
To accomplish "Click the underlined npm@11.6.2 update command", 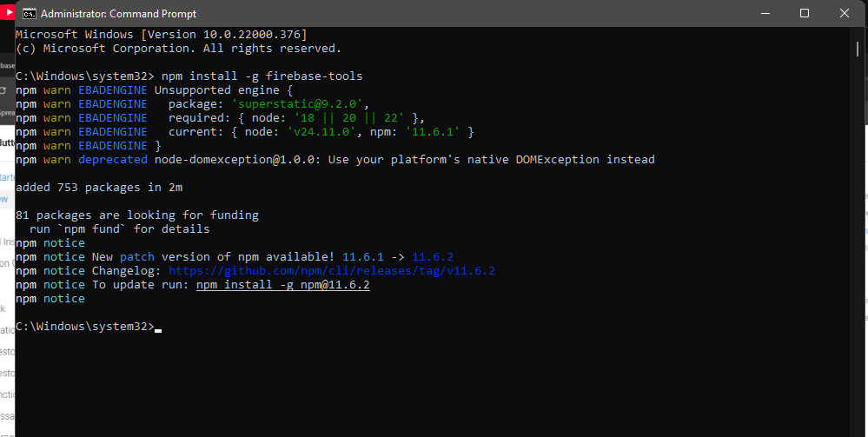I will click(x=283, y=285).
